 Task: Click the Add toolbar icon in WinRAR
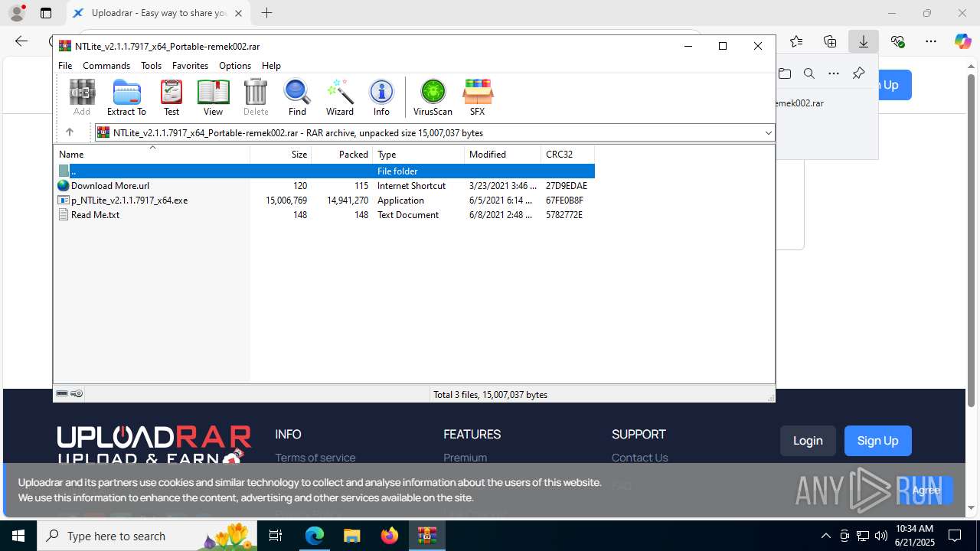[82, 97]
